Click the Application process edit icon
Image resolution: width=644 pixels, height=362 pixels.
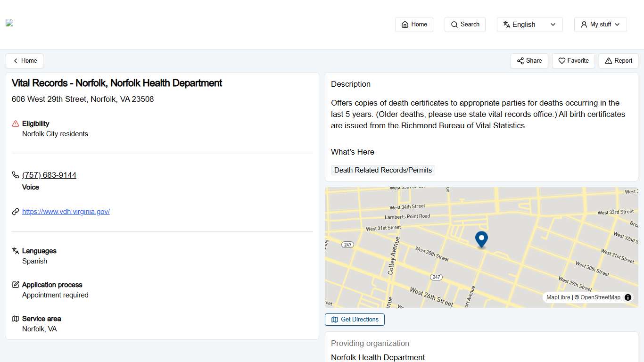15,284
